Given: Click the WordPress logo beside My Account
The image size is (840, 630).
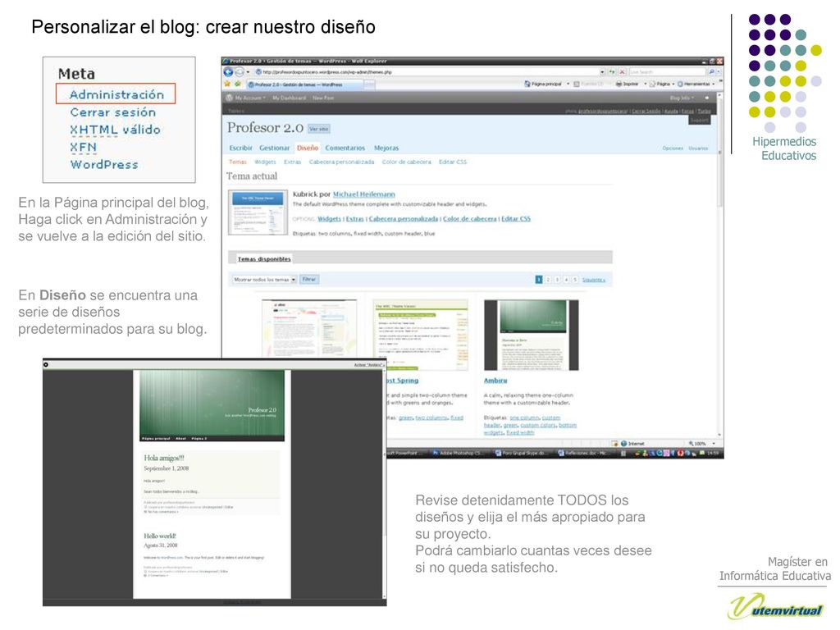Looking at the screenshot, I should click(230, 98).
